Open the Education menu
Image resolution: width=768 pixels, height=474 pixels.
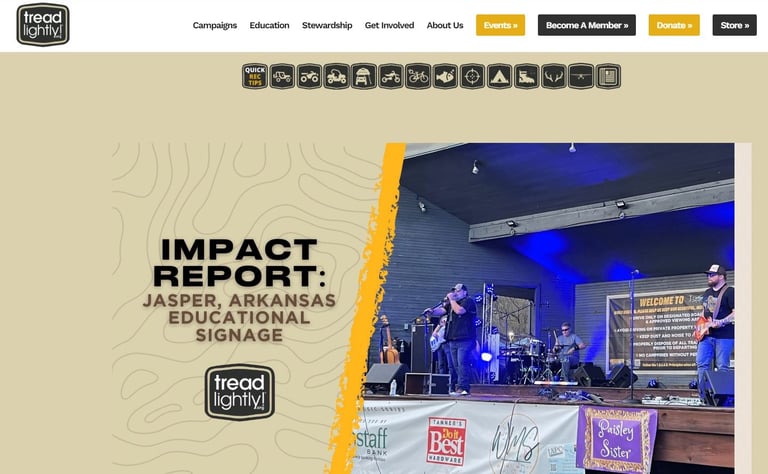[x=269, y=25]
